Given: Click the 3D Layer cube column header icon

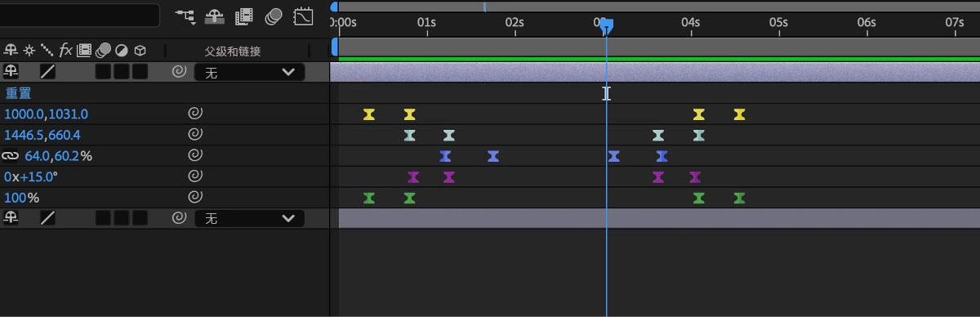Looking at the screenshot, I should [x=140, y=51].
